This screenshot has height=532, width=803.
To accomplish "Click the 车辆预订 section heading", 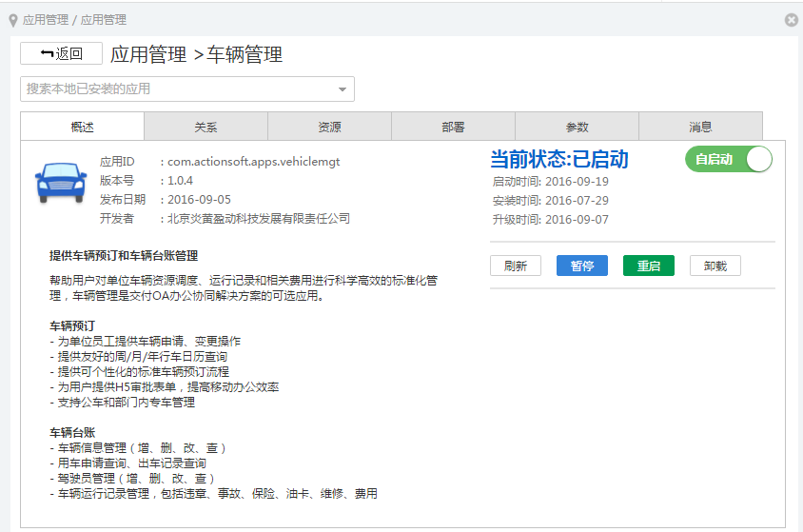I will point(72,326).
